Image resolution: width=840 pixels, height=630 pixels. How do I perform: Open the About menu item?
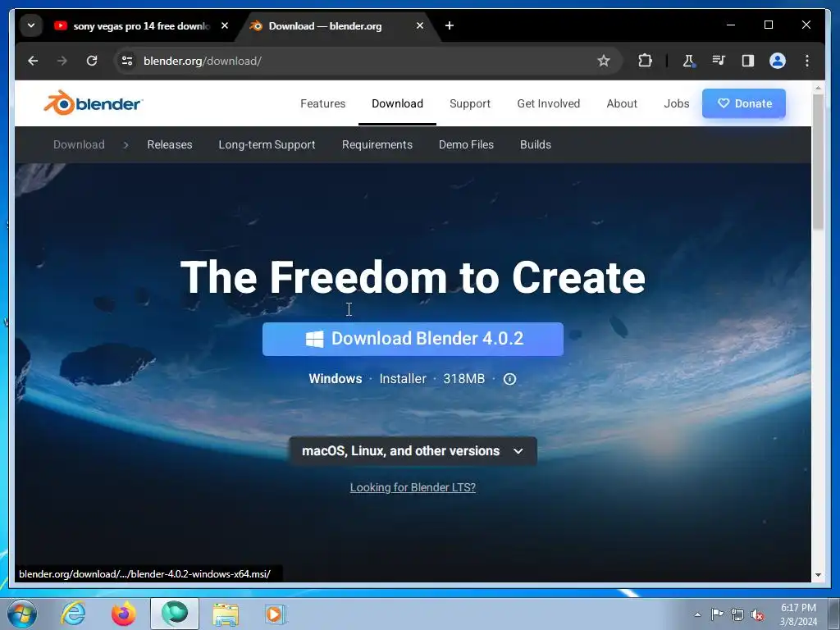[x=622, y=103]
